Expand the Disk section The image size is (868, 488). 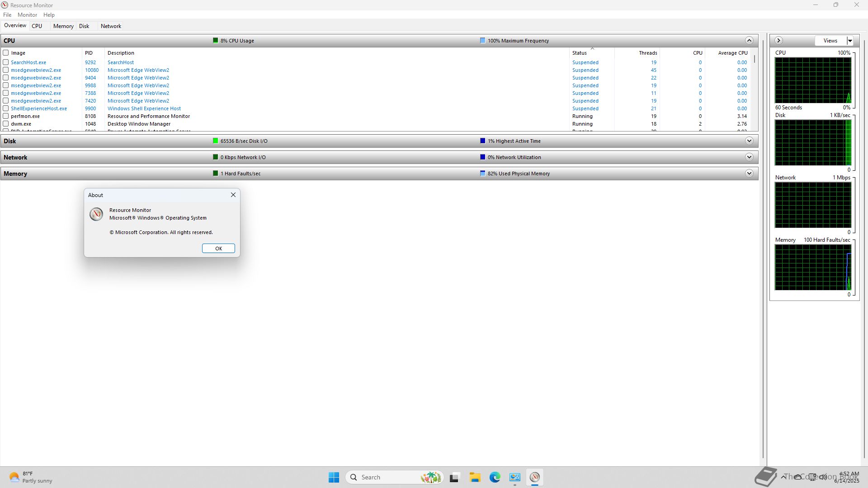coord(749,141)
